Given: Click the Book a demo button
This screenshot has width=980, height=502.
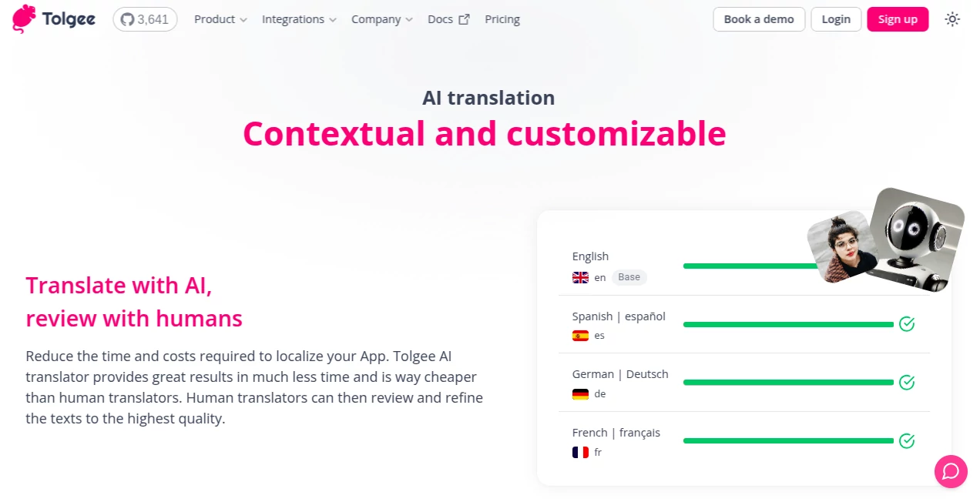Looking at the screenshot, I should [x=759, y=18].
